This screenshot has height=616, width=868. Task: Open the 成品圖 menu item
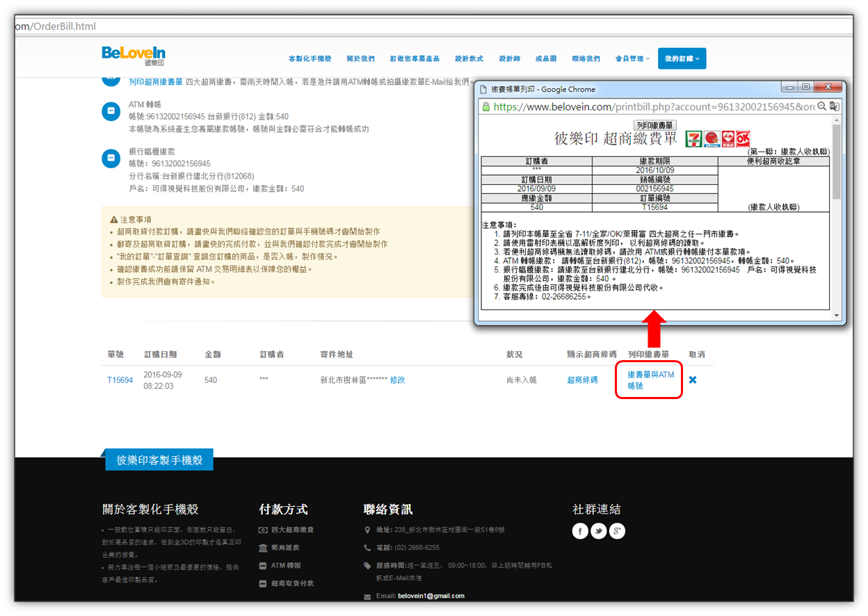point(546,59)
